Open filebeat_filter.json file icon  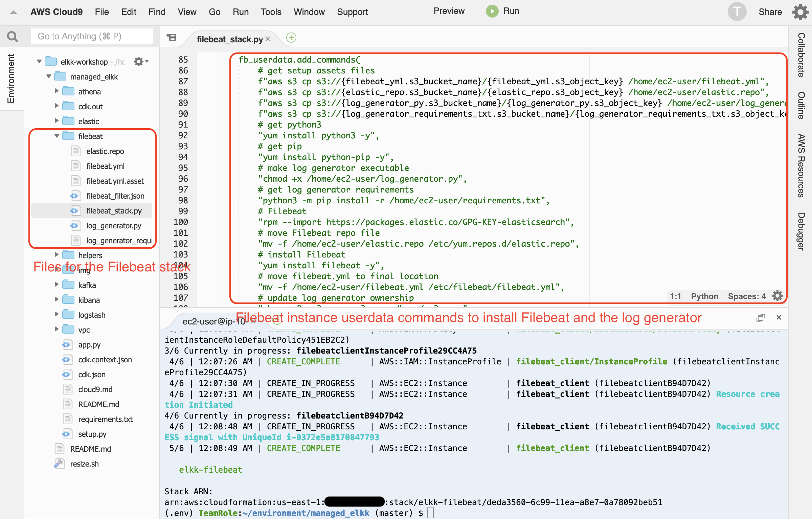75,196
